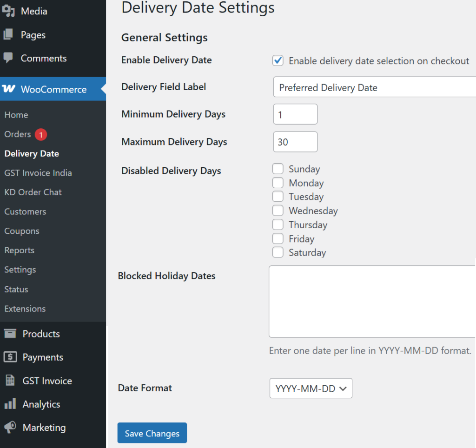Check the Tuesday disabled day box

coord(278,197)
